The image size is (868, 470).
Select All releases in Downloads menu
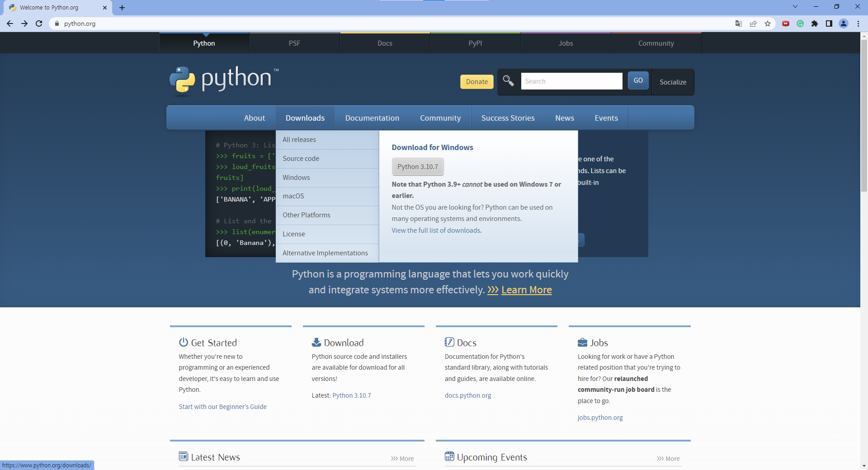(327, 140)
